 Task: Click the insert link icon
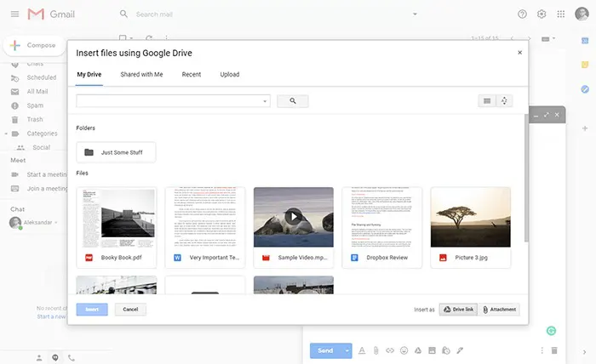coord(390,350)
